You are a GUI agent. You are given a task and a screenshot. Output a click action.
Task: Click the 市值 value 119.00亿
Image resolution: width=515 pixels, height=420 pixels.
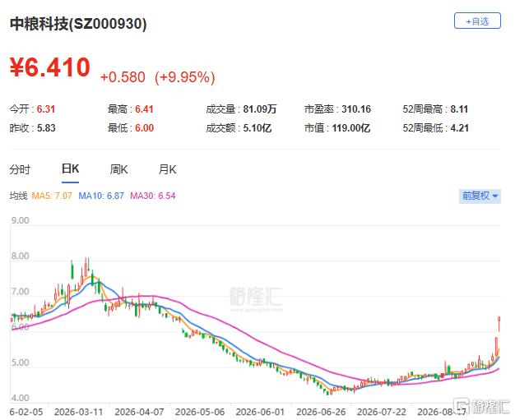tap(350, 128)
